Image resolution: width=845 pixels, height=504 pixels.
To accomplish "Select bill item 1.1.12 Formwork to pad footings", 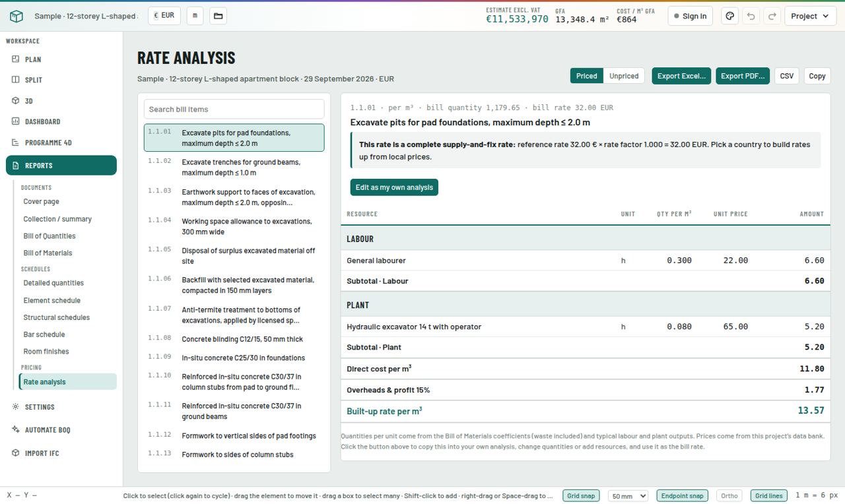I will coord(234,436).
